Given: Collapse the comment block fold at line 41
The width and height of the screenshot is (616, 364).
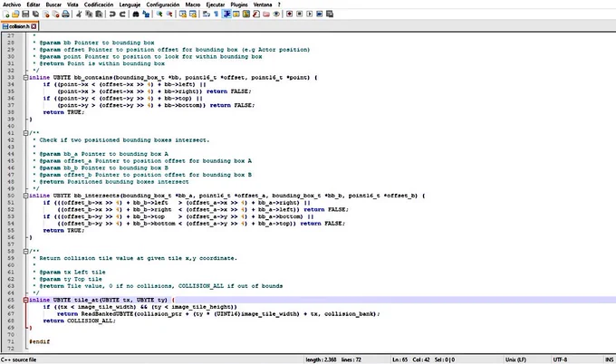Looking at the screenshot, I should click(x=25, y=133).
